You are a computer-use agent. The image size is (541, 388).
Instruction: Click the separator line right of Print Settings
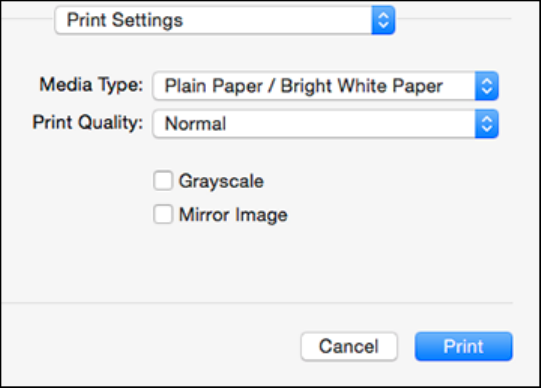click(453, 18)
